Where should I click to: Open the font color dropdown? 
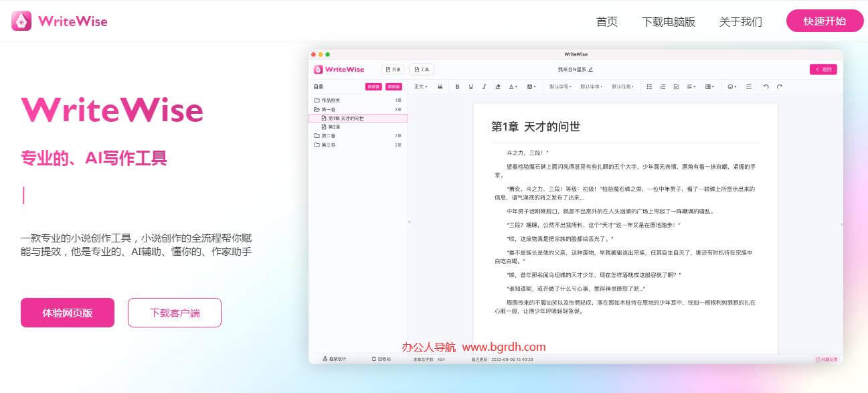click(x=513, y=86)
